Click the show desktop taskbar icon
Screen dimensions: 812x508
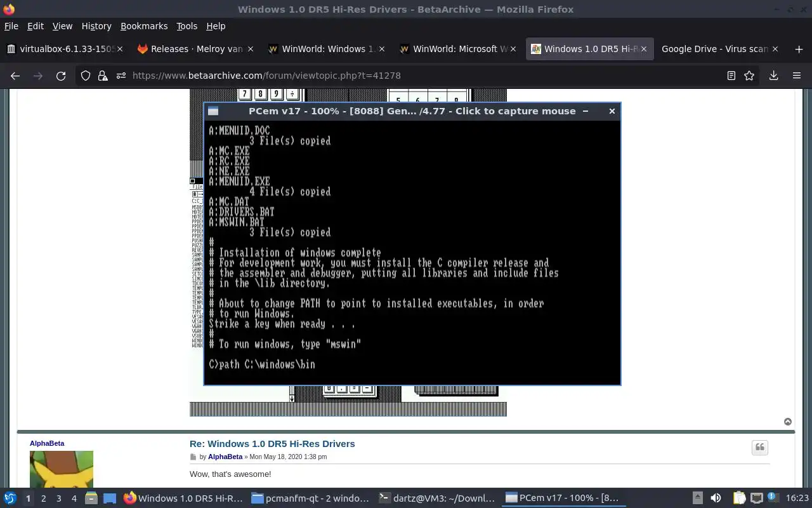109,498
